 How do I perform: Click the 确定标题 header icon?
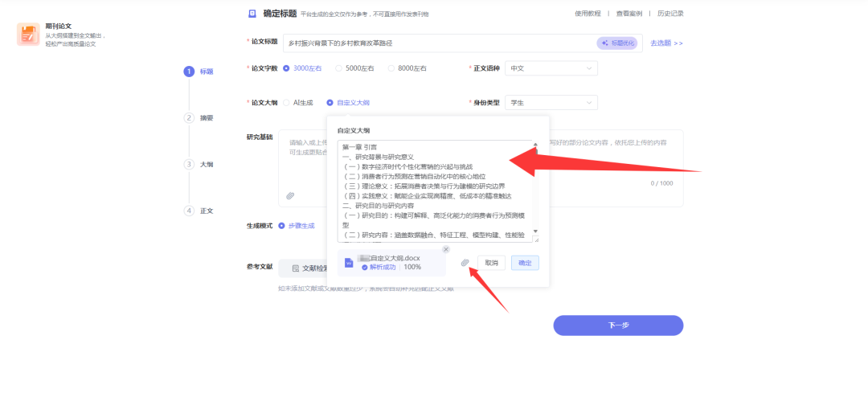tap(252, 14)
